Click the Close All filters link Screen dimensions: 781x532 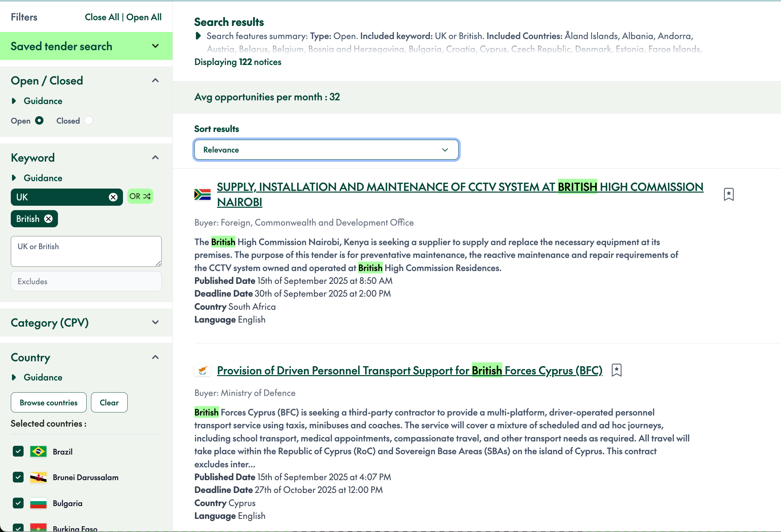point(102,17)
